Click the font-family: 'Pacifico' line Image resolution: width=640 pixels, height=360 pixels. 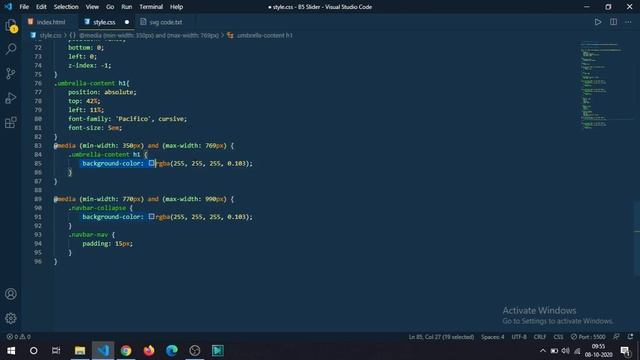point(127,119)
